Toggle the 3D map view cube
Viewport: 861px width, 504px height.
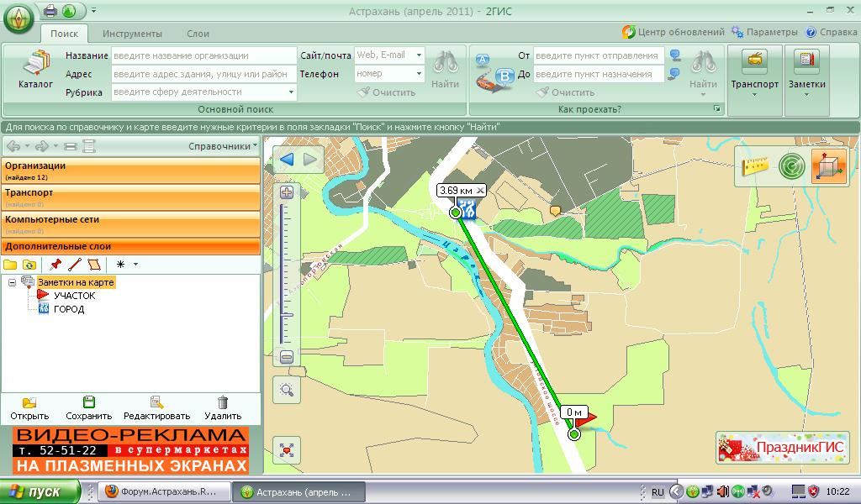pyautogui.click(x=829, y=165)
